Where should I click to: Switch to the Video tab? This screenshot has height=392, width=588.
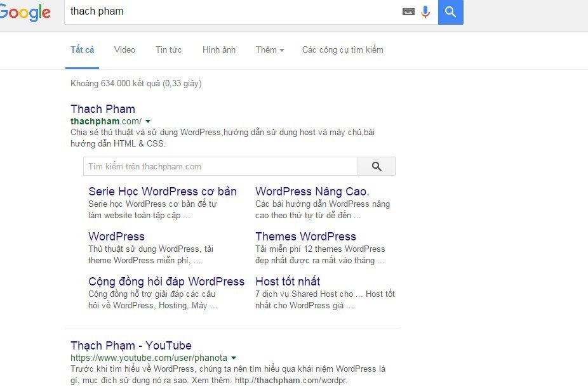(124, 50)
